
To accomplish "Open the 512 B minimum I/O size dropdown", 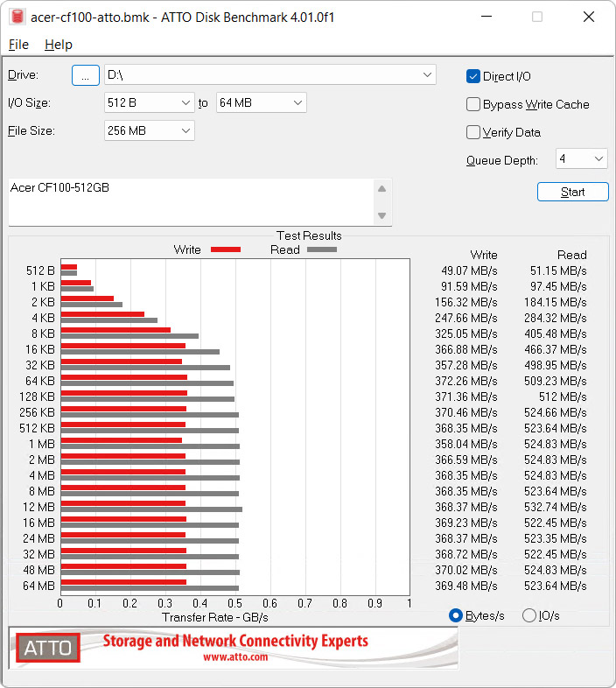I will click(149, 102).
